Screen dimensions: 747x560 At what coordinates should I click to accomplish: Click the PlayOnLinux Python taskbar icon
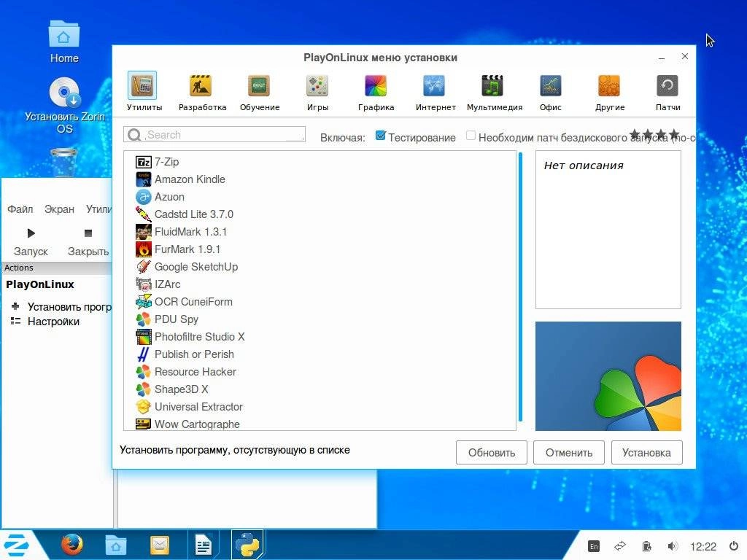(247, 544)
